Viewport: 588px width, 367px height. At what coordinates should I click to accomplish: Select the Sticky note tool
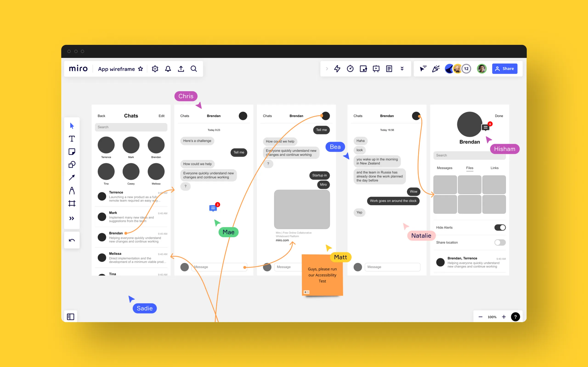[72, 152]
